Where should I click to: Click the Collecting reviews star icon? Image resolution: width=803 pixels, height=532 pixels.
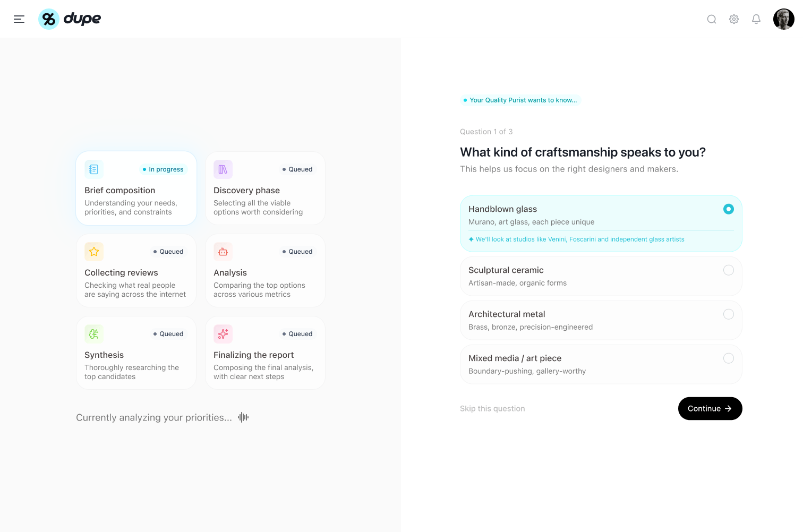[x=94, y=252]
